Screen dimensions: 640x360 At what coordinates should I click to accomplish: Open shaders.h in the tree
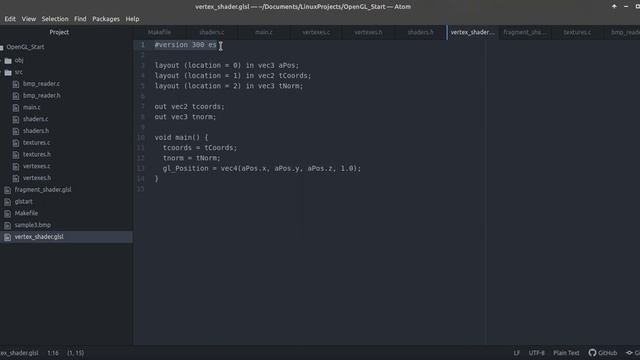click(36, 131)
